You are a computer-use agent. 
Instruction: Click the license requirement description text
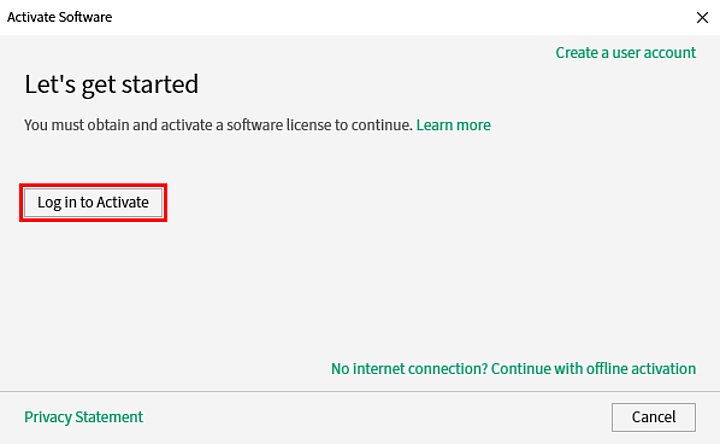pyautogui.click(x=218, y=125)
